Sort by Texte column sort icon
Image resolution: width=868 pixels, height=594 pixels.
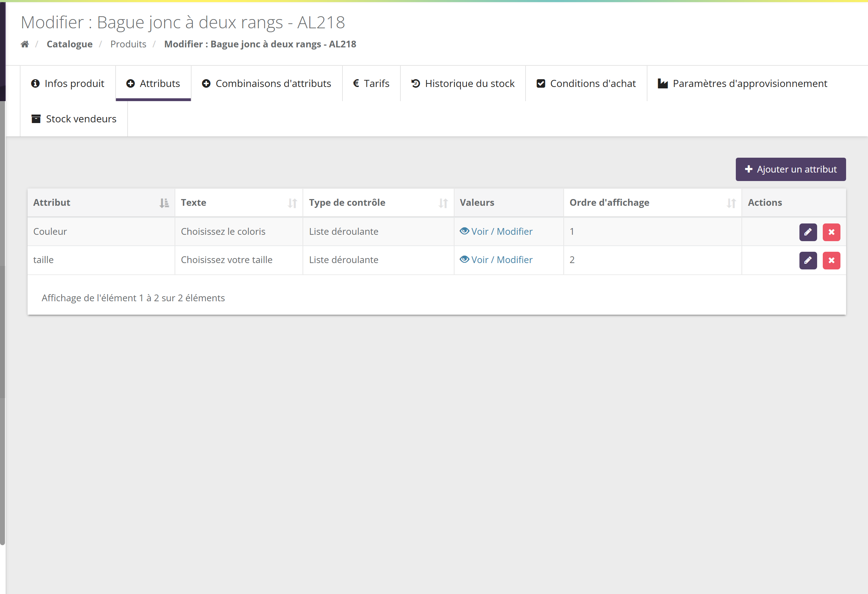(292, 203)
